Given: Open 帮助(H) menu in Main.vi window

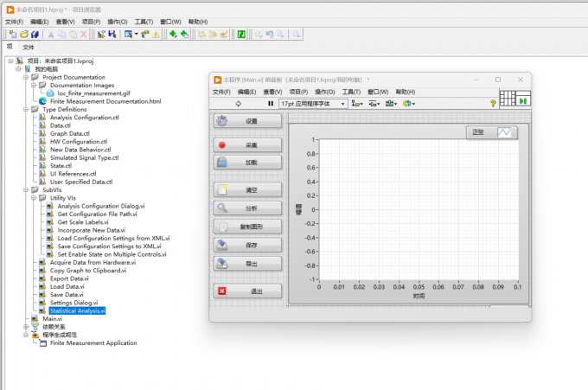Looking at the screenshot, I should coord(406,92).
